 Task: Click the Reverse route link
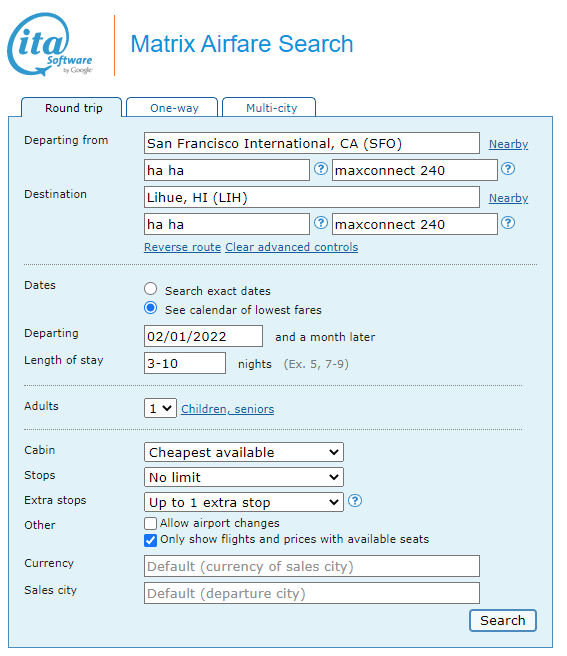(182, 247)
